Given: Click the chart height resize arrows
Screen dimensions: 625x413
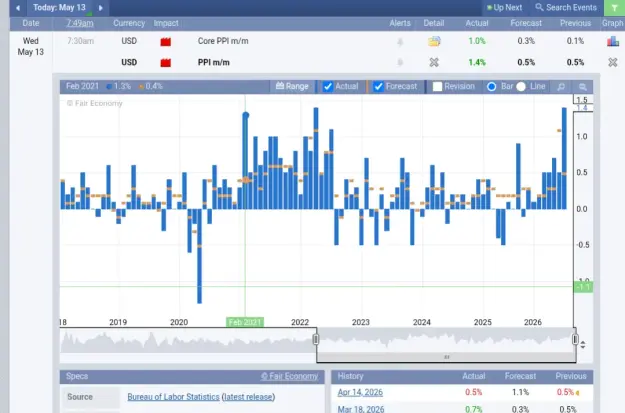Looking at the screenshot, I should [x=583, y=344].
